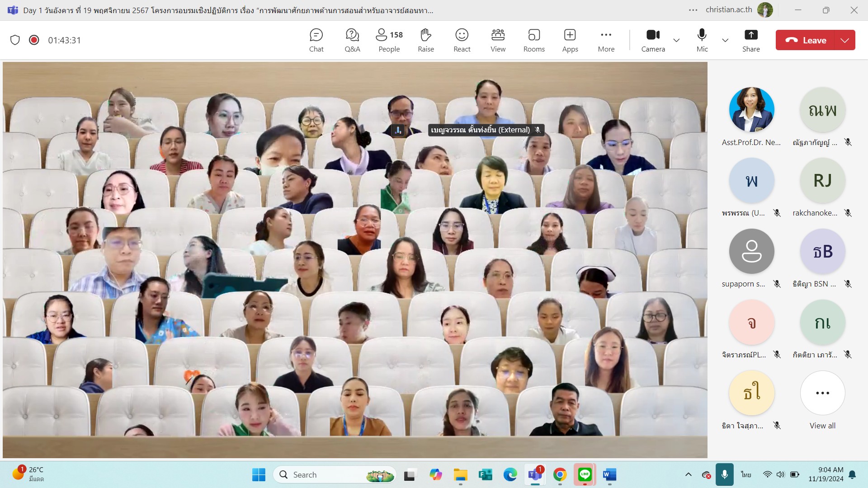Open the Chat panel
The height and width of the screenshot is (488, 868).
pos(316,40)
